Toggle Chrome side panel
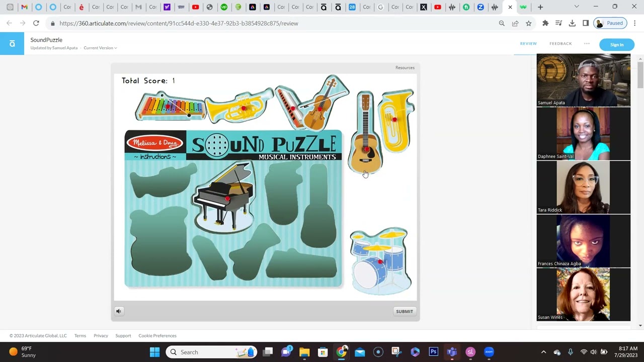Screen dimensions: 644x362 point(586,23)
